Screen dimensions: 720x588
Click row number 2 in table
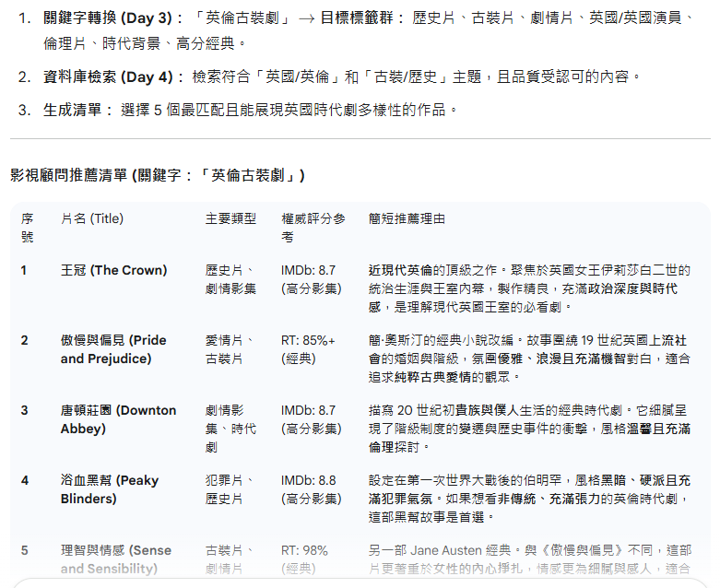point(24,340)
